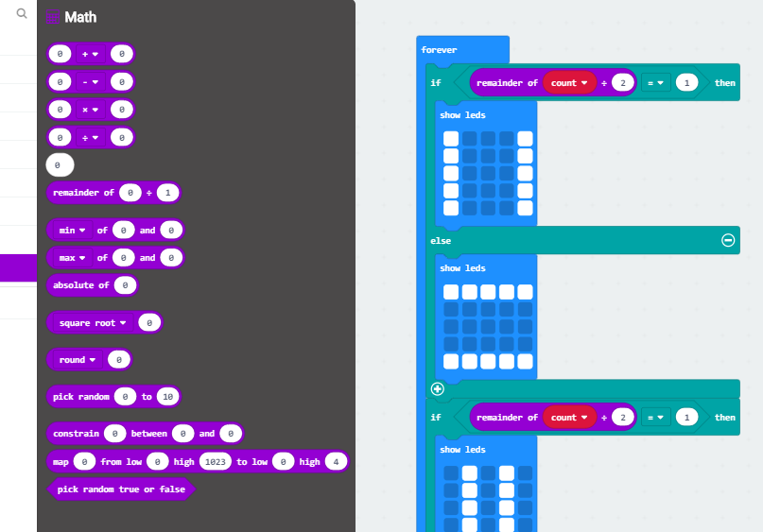
Task: Edit the round block 0 value
Action: pyautogui.click(x=119, y=360)
